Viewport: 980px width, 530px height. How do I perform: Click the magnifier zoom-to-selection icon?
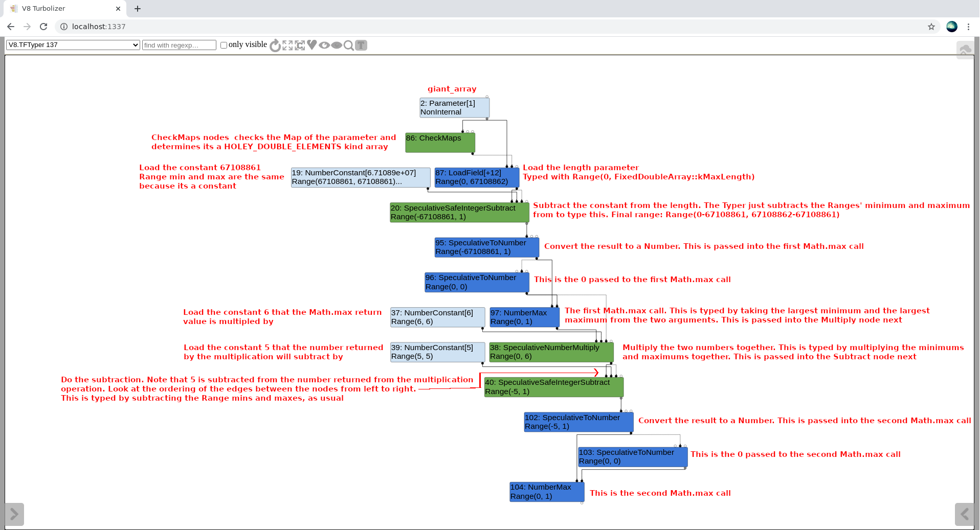[349, 45]
